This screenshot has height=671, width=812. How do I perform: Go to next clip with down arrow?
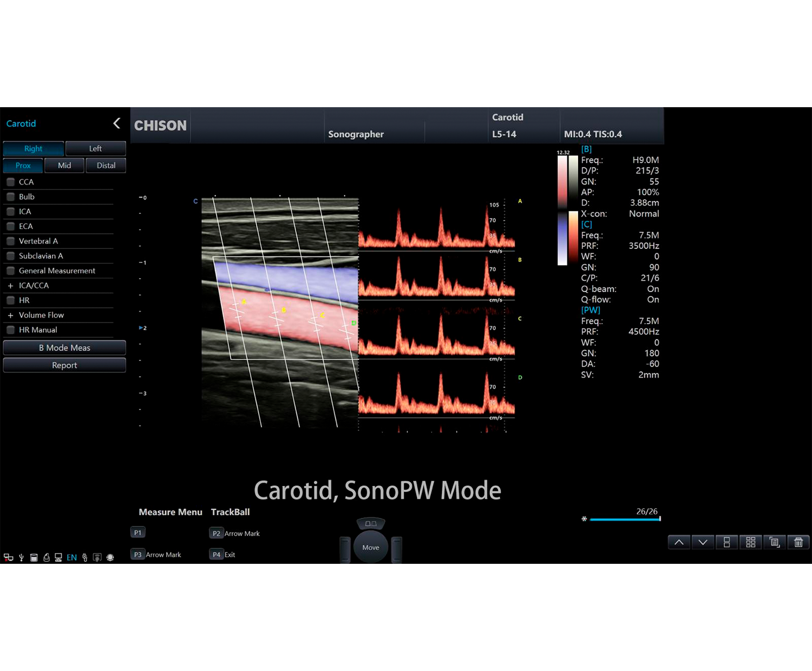[703, 542]
